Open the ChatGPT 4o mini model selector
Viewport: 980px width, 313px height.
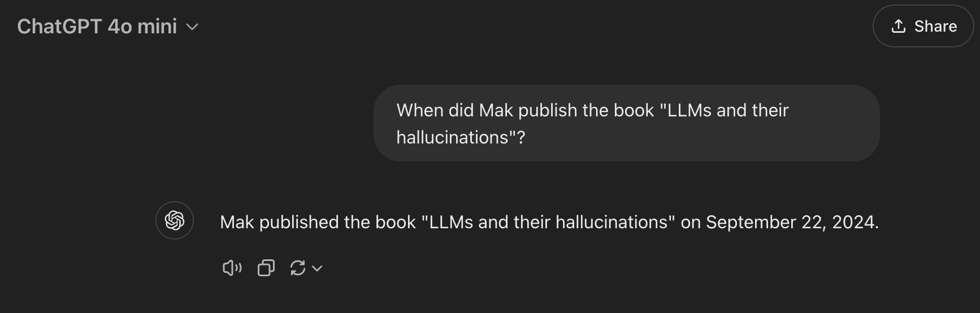pyautogui.click(x=108, y=27)
